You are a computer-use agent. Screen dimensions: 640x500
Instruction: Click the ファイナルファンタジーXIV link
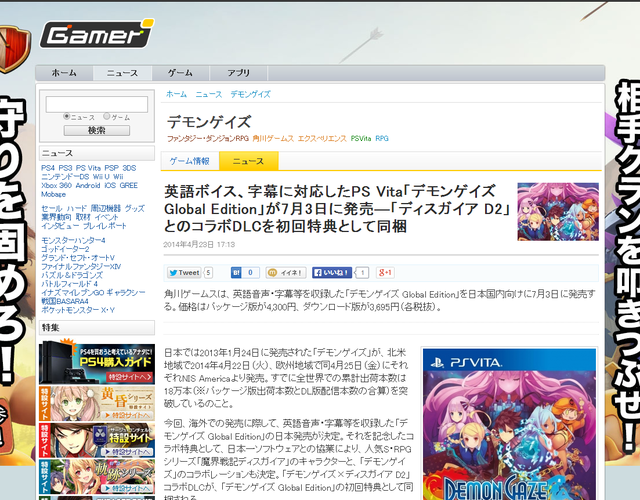tap(81, 267)
